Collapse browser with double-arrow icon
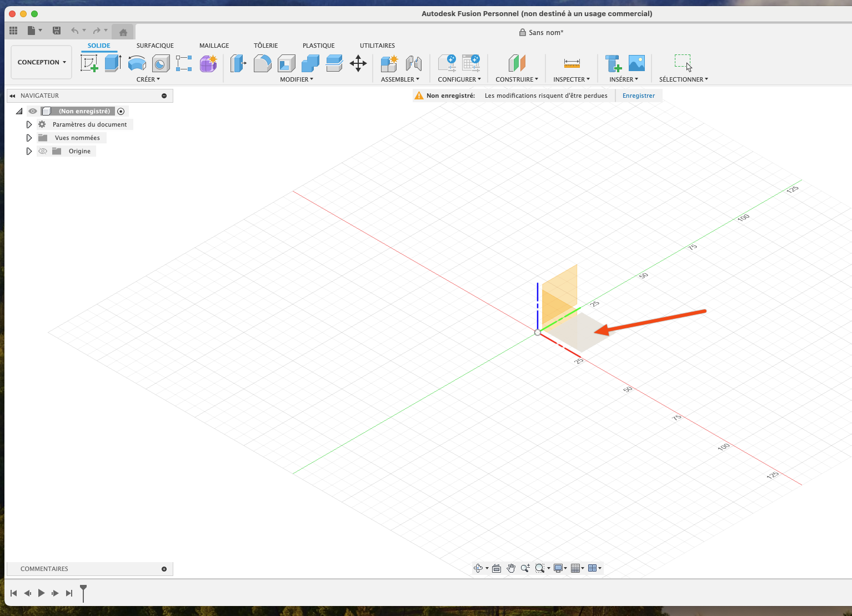 click(x=12, y=96)
